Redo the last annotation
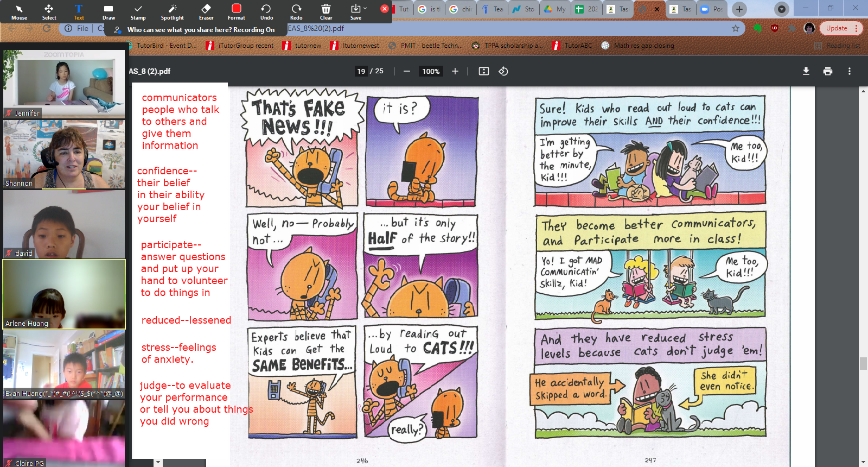The height and width of the screenshot is (467, 868). coord(296,12)
